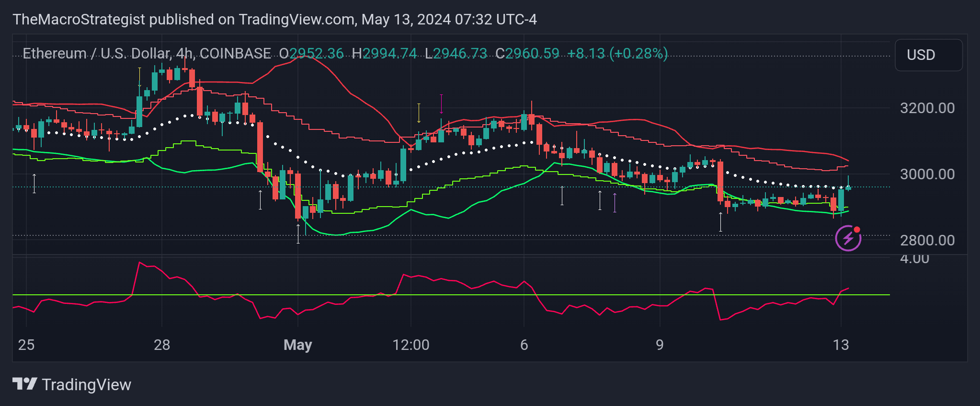Click the +8.13 (+0.28%) change value

coord(617,53)
